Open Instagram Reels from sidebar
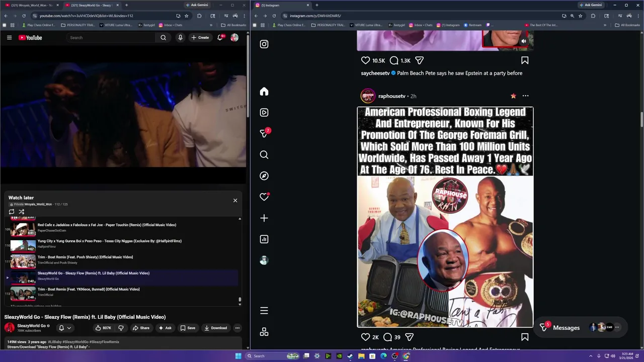Screen dimensions: 644x362 (x=264, y=113)
